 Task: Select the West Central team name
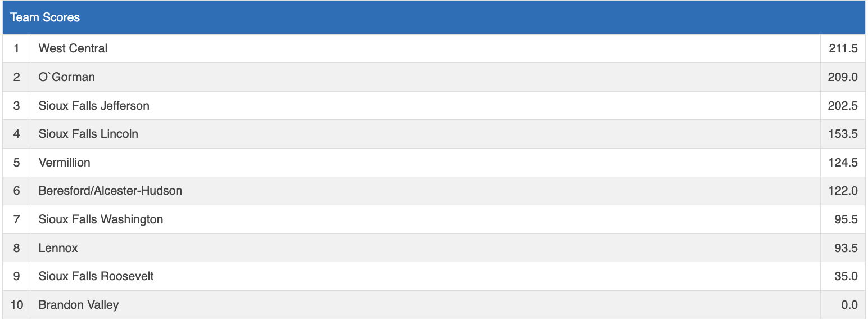click(x=73, y=48)
